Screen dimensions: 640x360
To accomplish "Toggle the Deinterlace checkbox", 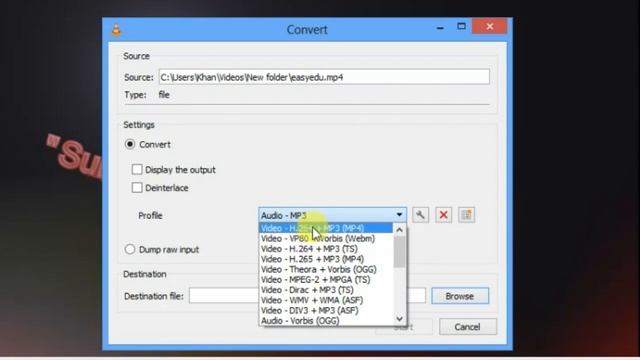I will pos(137,188).
